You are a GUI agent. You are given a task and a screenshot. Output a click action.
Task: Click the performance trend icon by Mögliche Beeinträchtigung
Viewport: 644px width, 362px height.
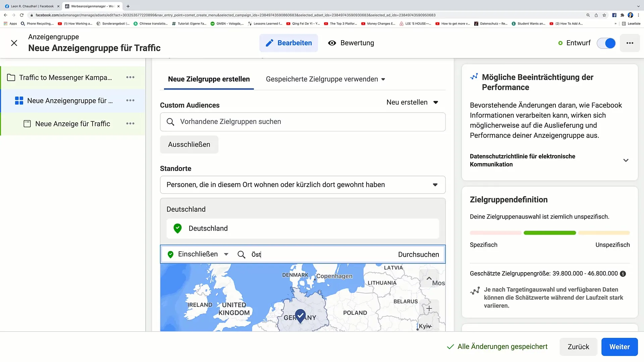474,77
